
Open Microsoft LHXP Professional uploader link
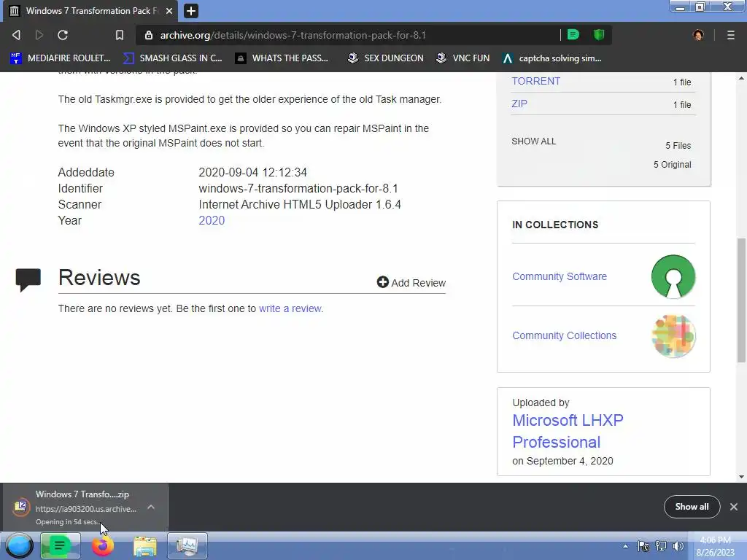pos(568,431)
